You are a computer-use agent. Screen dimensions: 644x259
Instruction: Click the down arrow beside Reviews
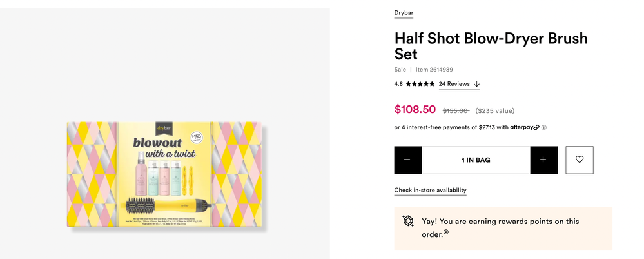click(476, 84)
